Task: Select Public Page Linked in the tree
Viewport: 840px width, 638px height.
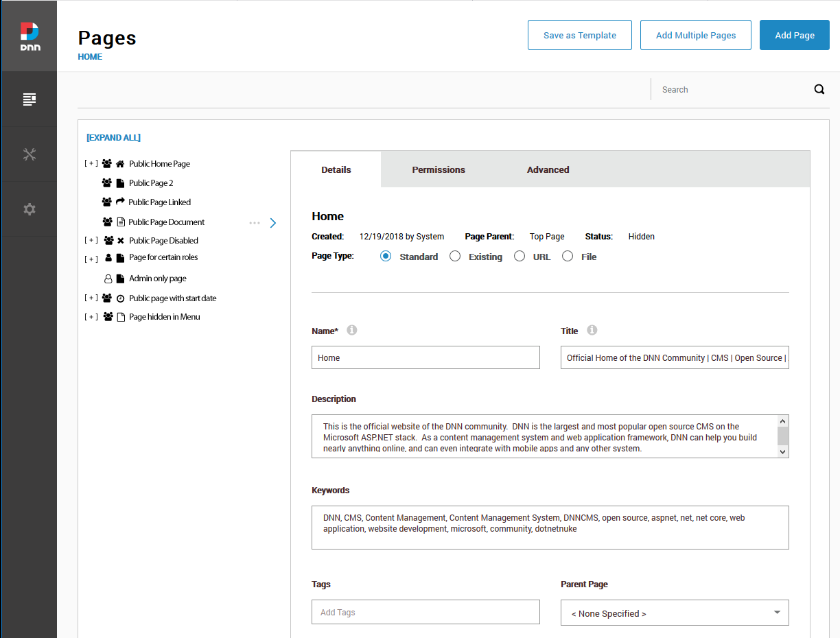Action: click(x=159, y=202)
